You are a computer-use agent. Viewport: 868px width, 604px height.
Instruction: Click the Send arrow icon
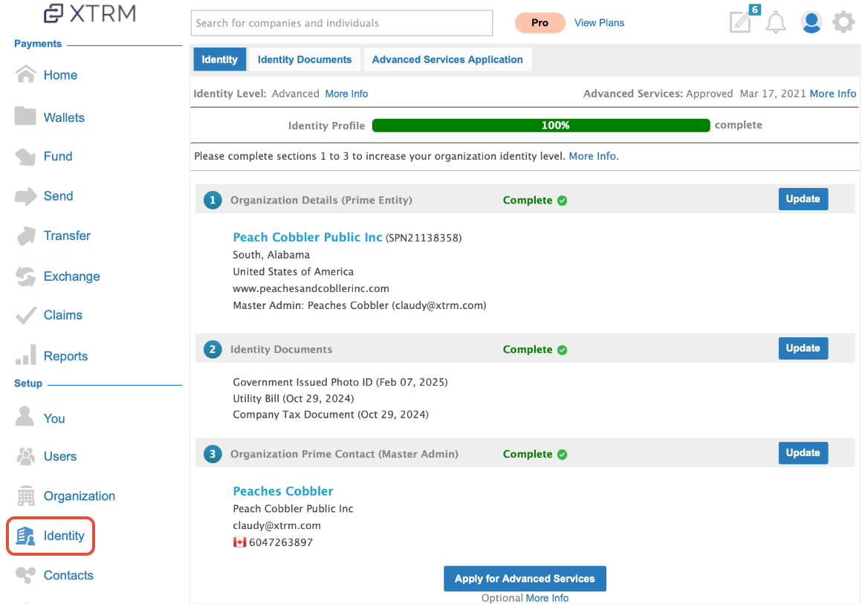[25, 196]
